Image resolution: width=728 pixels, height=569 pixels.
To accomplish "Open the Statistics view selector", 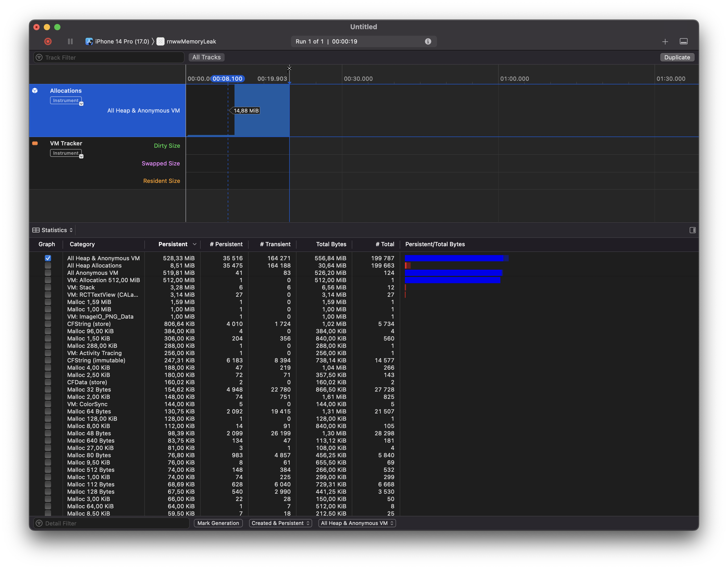I will tap(53, 230).
